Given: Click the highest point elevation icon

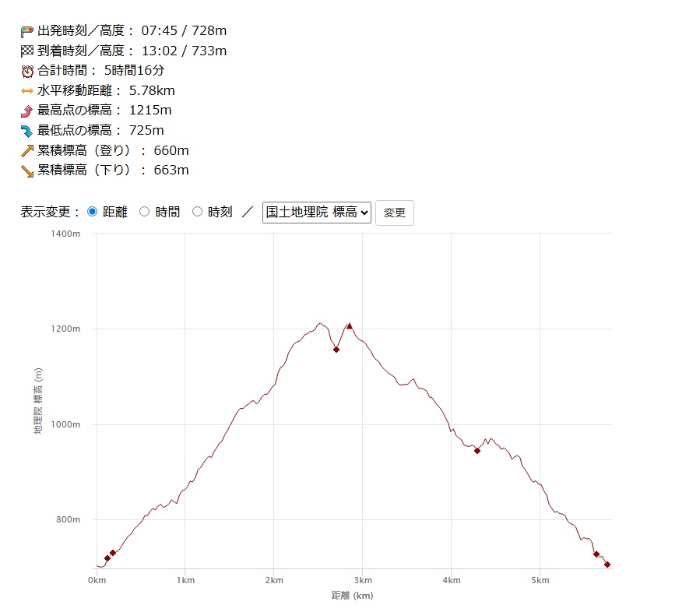Looking at the screenshot, I should click(27, 111).
